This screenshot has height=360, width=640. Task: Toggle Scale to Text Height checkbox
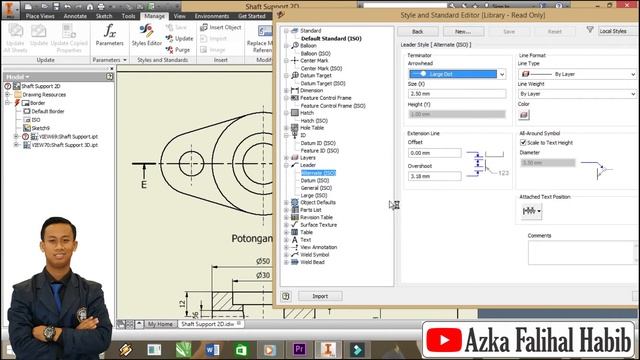tap(523, 142)
